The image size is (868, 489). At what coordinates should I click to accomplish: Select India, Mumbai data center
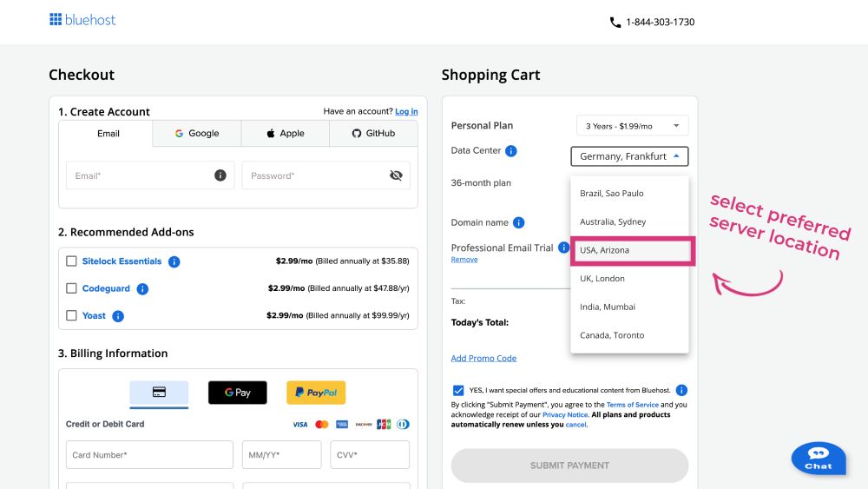point(629,307)
